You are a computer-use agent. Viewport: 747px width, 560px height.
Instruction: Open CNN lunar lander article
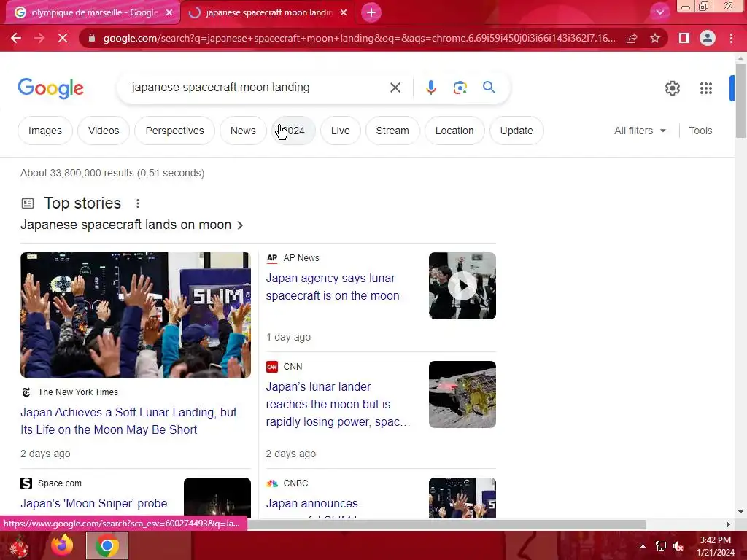point(338,404)
